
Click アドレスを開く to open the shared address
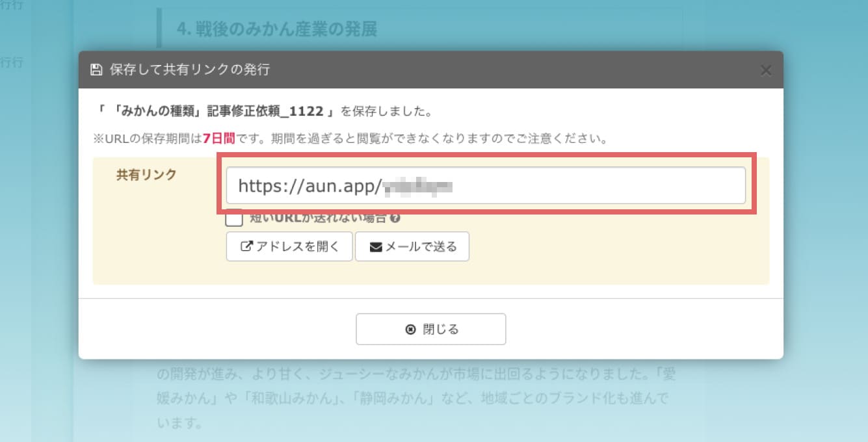[289, 246]
